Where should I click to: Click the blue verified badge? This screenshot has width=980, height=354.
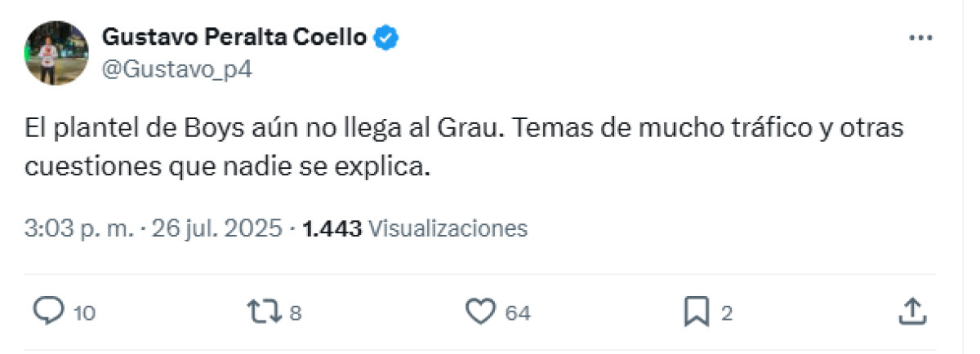(x=386, y=38)
